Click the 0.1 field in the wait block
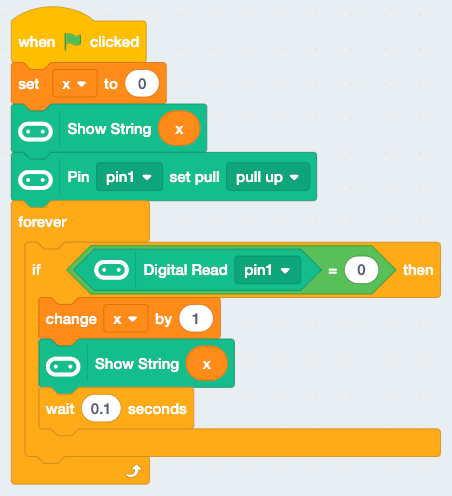 tap(101, 409)
